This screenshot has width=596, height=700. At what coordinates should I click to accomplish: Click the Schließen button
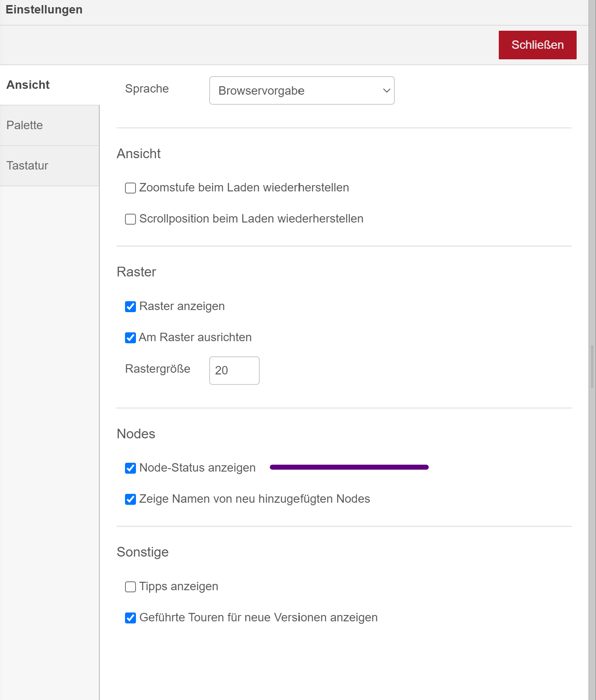[x=537, y=45]
